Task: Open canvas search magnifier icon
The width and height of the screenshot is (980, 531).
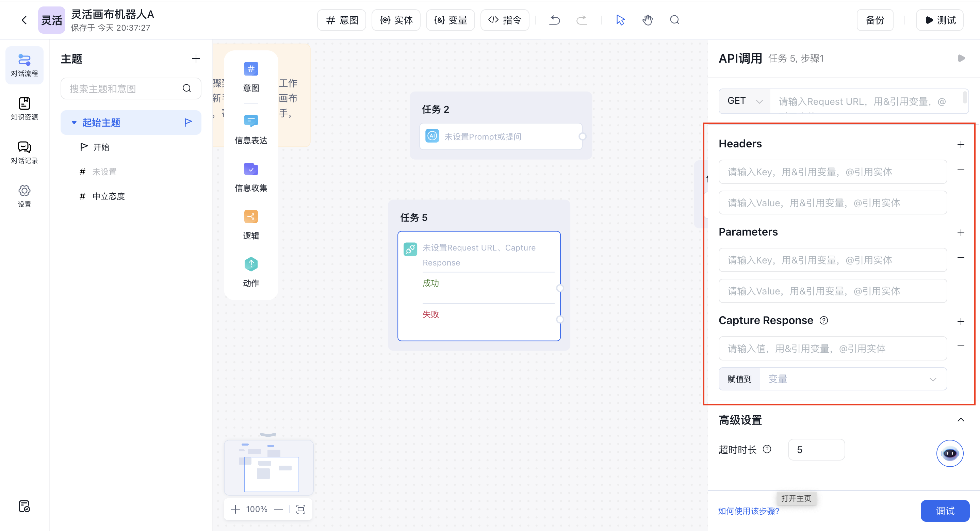Action: pyautogui.click(x=674, y=20)
